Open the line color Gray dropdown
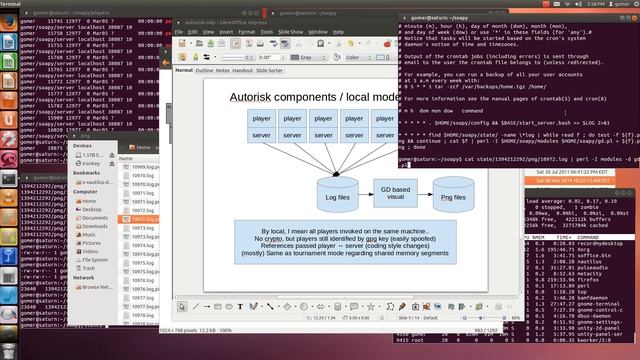640x360 pixels. pyautogui.click(x=309, y=58)
